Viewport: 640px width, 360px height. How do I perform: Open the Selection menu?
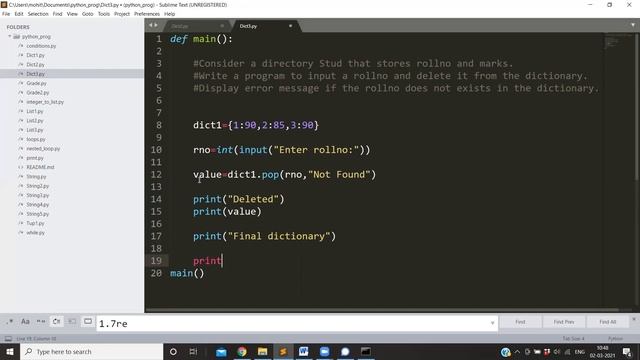38,14
